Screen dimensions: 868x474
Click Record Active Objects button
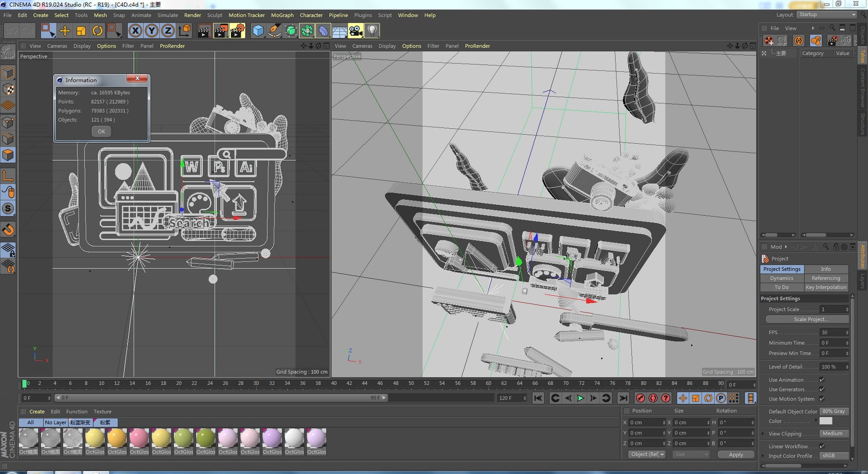pos(640,398)
